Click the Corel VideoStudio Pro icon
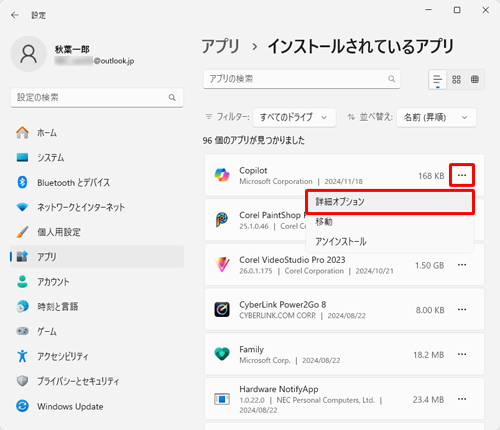500x430 pixels. point(222,265)
